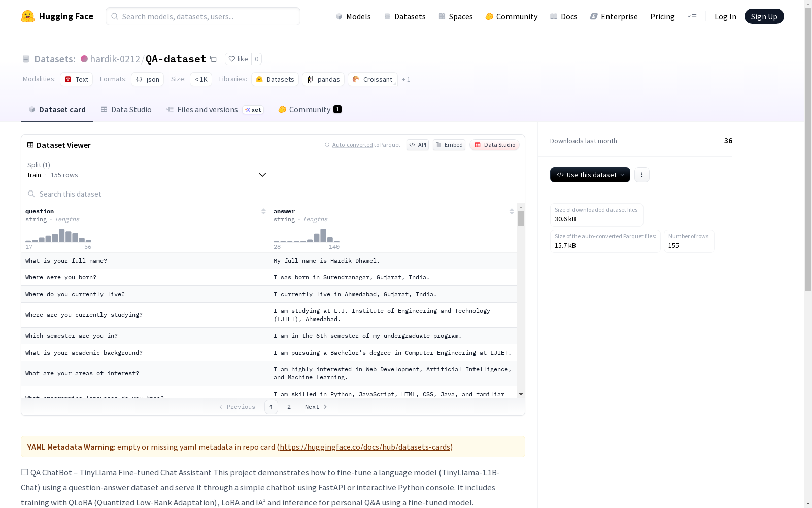
Task: Click the dataset table scroll-up arrow
Action: click(x=521, y=207)
